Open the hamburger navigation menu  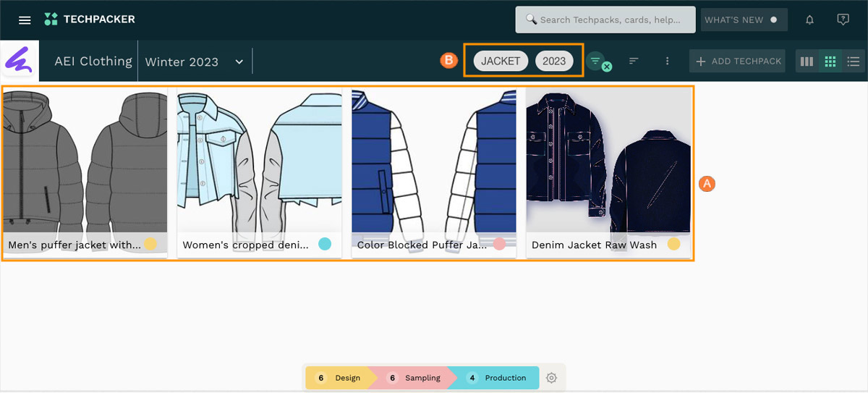click(25, 20)
